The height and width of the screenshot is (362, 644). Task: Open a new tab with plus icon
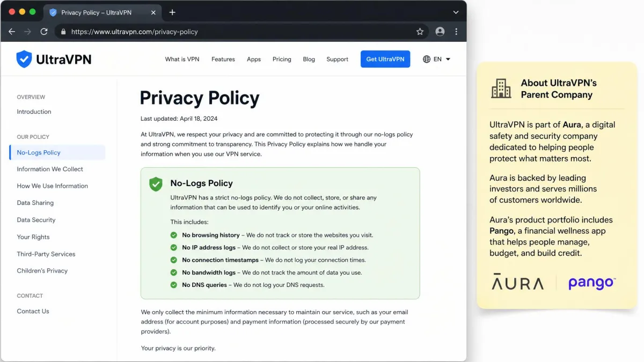[172, 12]
